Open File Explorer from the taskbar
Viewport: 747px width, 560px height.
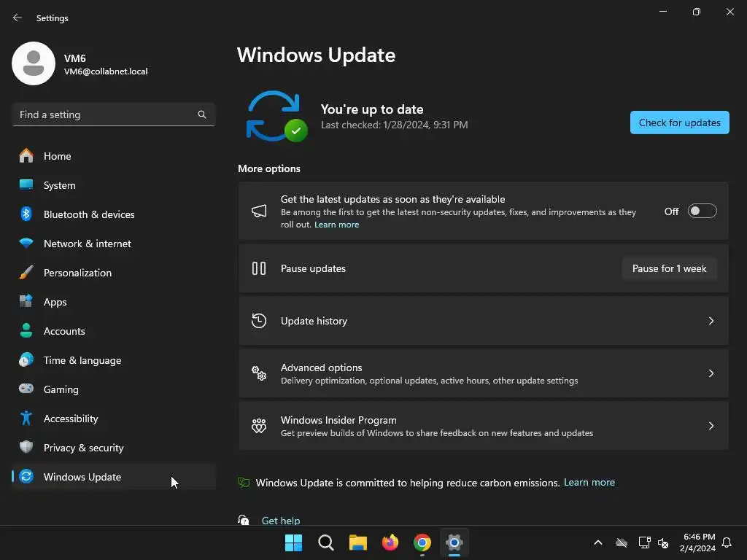(357, 542)
